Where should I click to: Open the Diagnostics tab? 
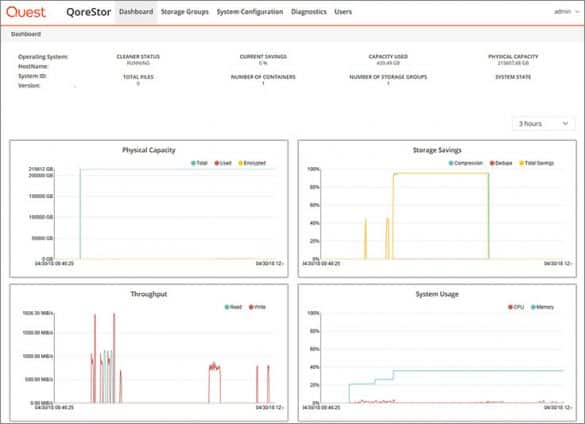(x=309, y=12)
